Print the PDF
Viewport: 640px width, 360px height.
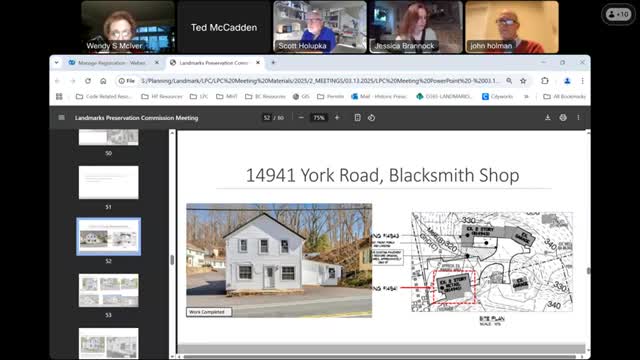(x=563, y=118)
